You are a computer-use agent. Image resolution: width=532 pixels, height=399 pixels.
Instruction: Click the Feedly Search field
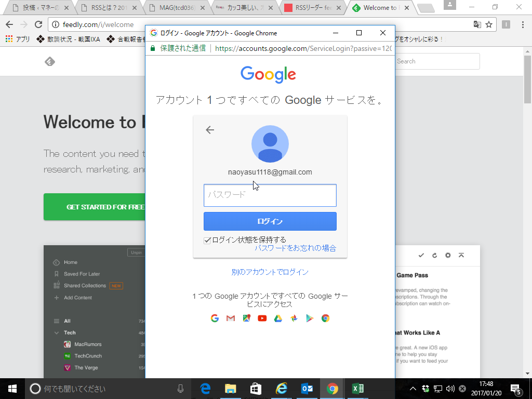pyautogui.click(x=437, y=61)
